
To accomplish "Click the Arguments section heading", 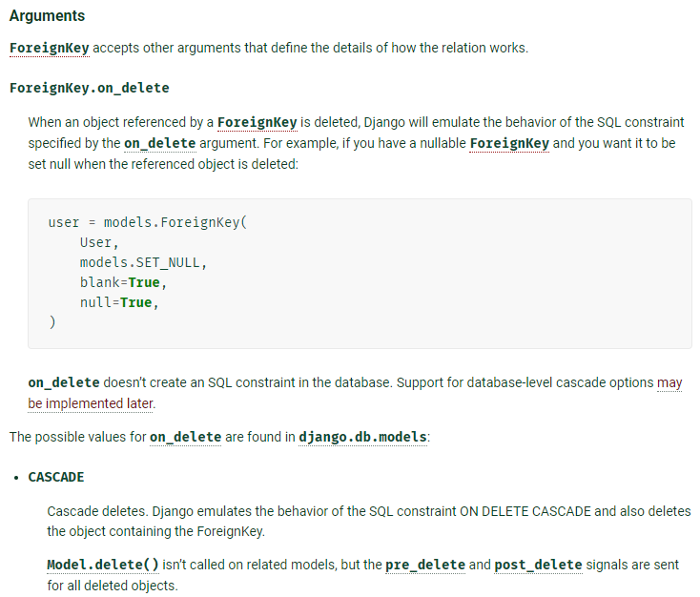I will pyautogui.click(x=47, y=16).
